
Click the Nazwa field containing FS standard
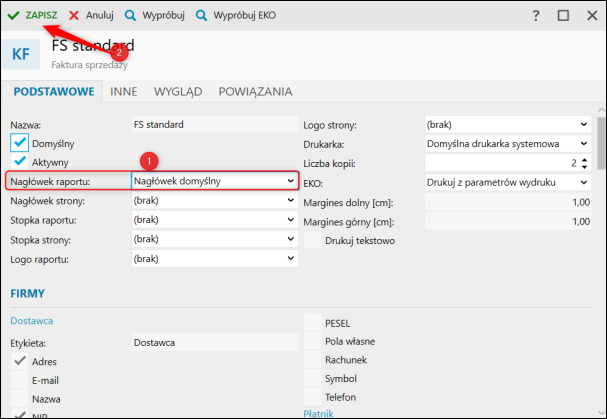click(215, 124)
